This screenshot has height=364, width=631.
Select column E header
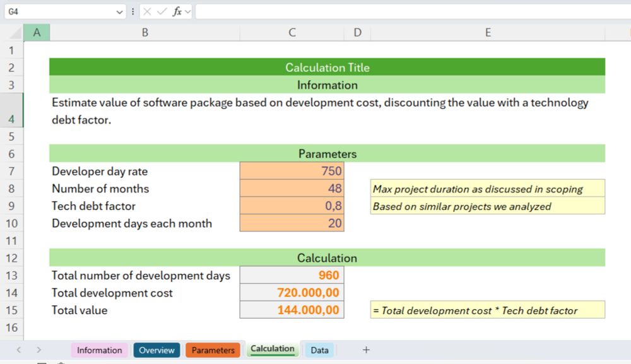(488, 33)
